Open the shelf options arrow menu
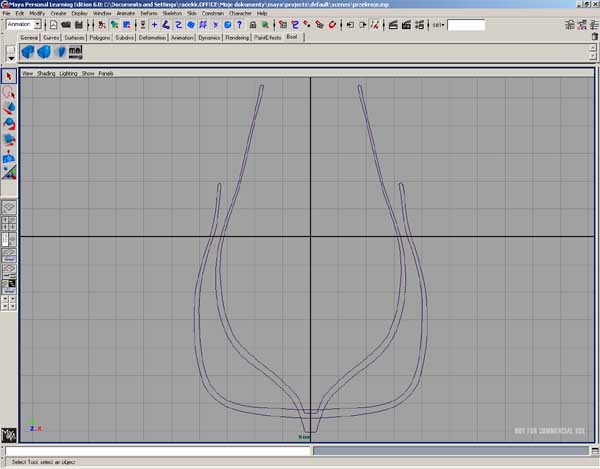 [x=11, y=58]
